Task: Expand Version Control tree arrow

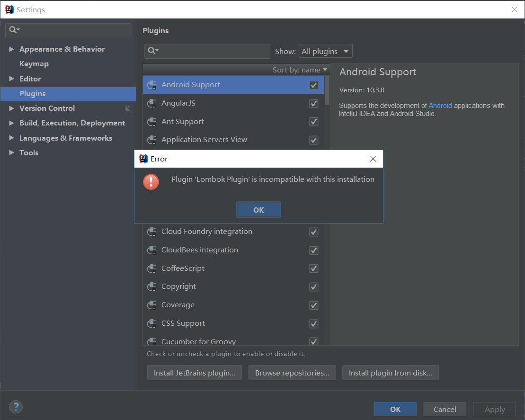Action: tap(11, 108)
